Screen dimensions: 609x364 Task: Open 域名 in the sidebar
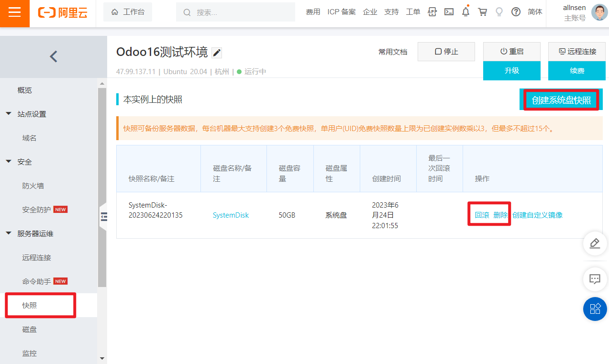(29, 138)
